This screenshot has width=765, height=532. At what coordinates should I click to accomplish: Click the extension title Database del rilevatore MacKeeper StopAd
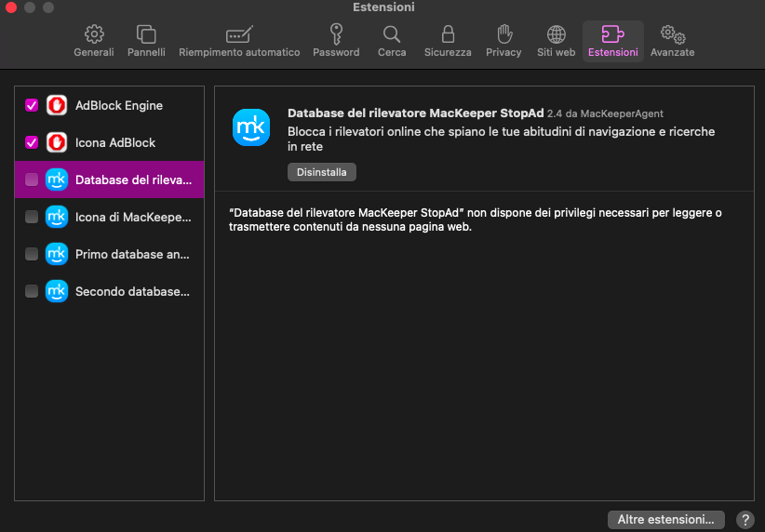415,113
